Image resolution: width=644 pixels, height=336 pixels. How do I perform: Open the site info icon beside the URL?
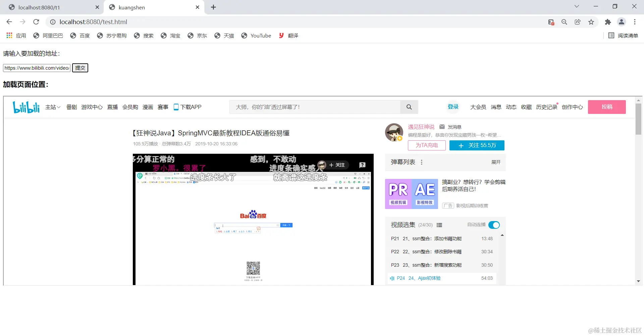[x=53, y=22]
